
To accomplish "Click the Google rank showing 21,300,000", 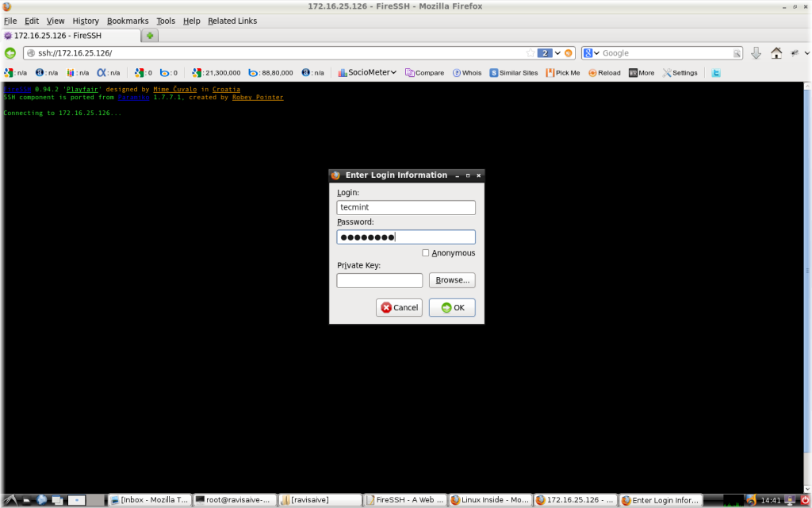I will click(x=216, y=72).
